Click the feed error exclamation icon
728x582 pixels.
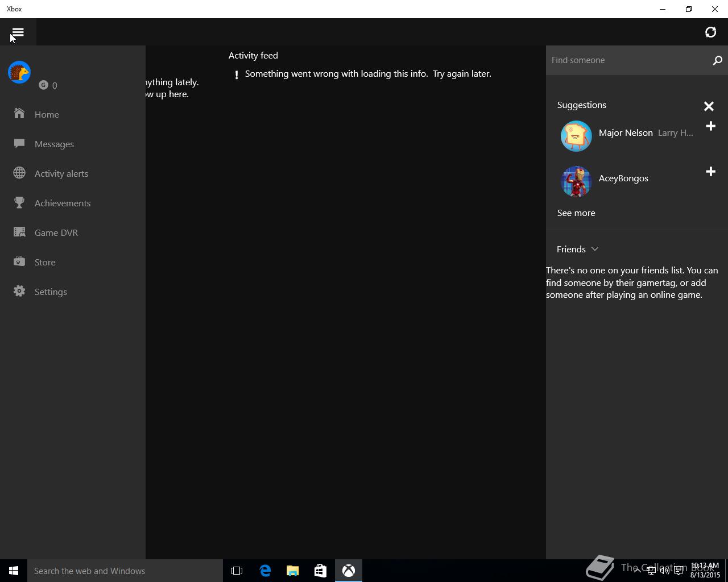pos(237,74)
